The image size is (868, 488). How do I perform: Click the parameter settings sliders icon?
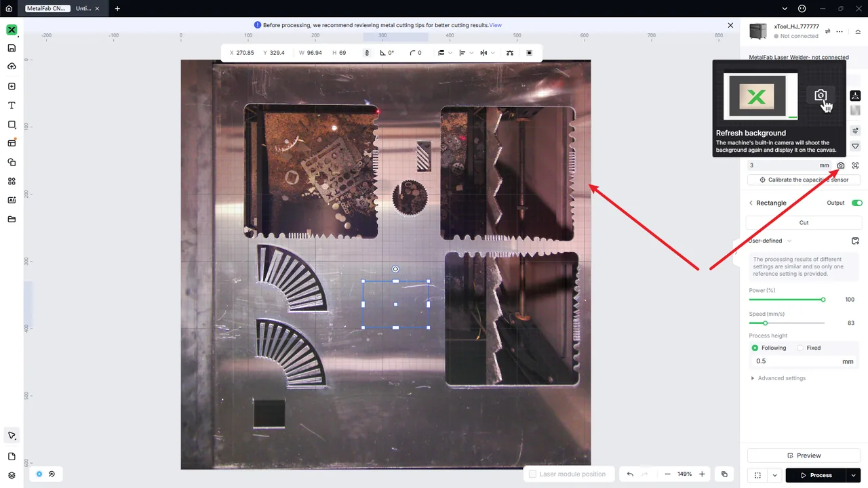click(855, 130)
